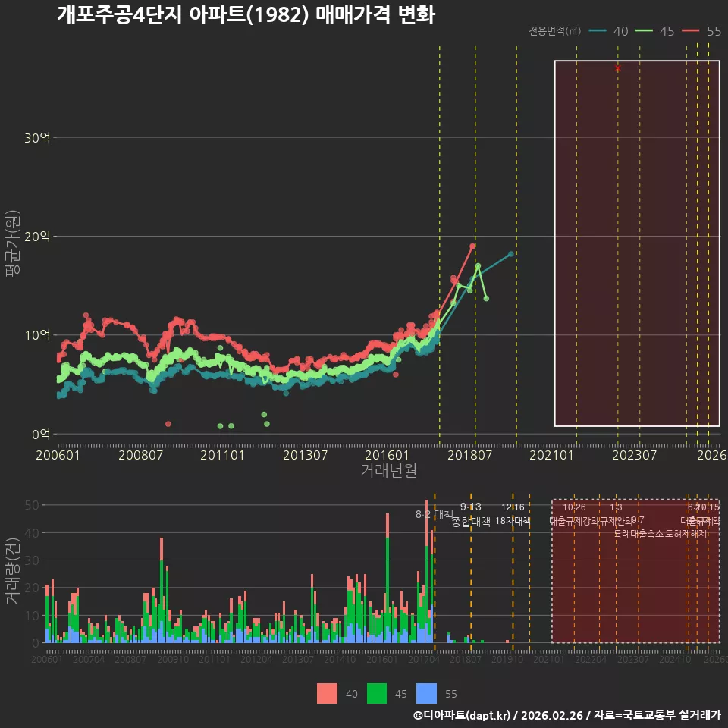Click the tallest volume bar above 50 near 201704
This screenshot has width=728, height=728.
(427, 572)
